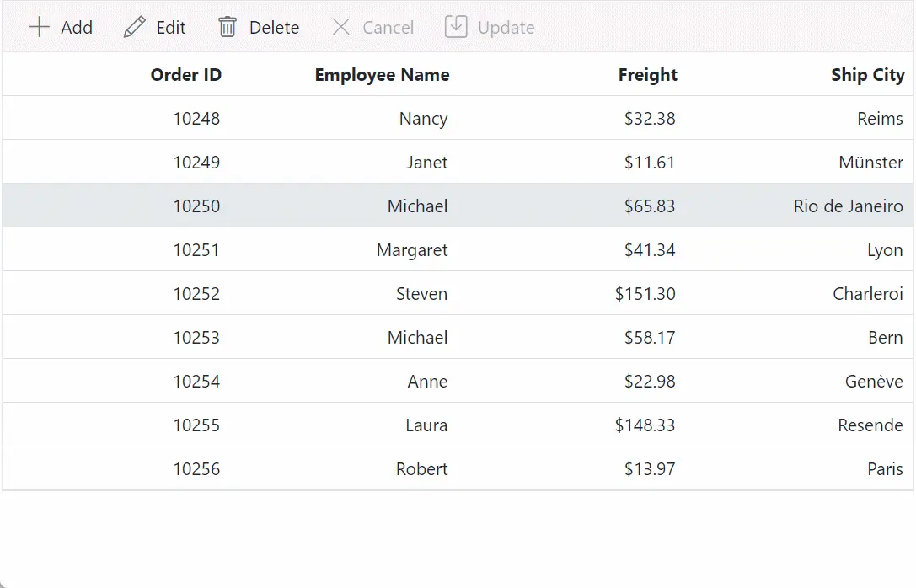Click the Delete toolbar button
The width and height of the screenshot is (916, 588).
click(259, 27)
